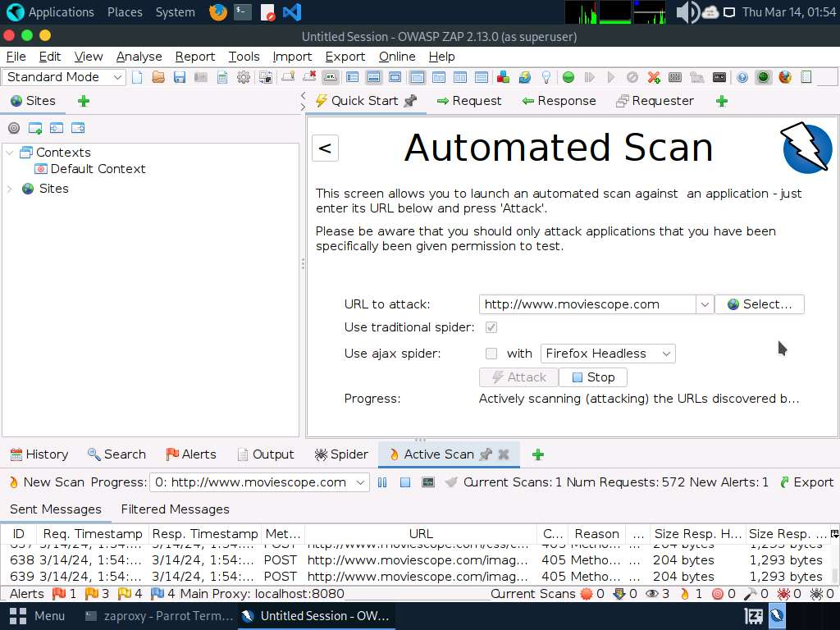Launch Firefox from the top panel
The width and height of the screenshot is (840, 630).
[x=217, y=12]
